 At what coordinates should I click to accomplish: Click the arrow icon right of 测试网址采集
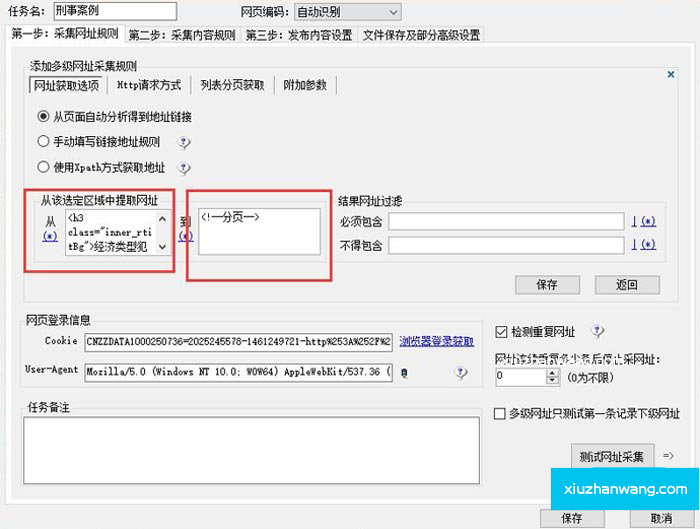click(669, 456)
